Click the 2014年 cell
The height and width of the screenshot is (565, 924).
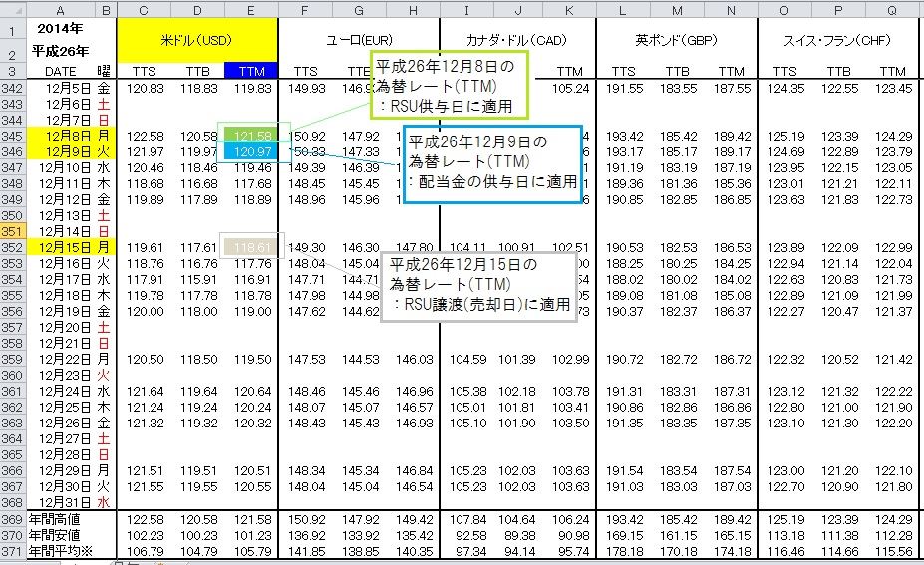pyautogui.click(x=60, y=28)
